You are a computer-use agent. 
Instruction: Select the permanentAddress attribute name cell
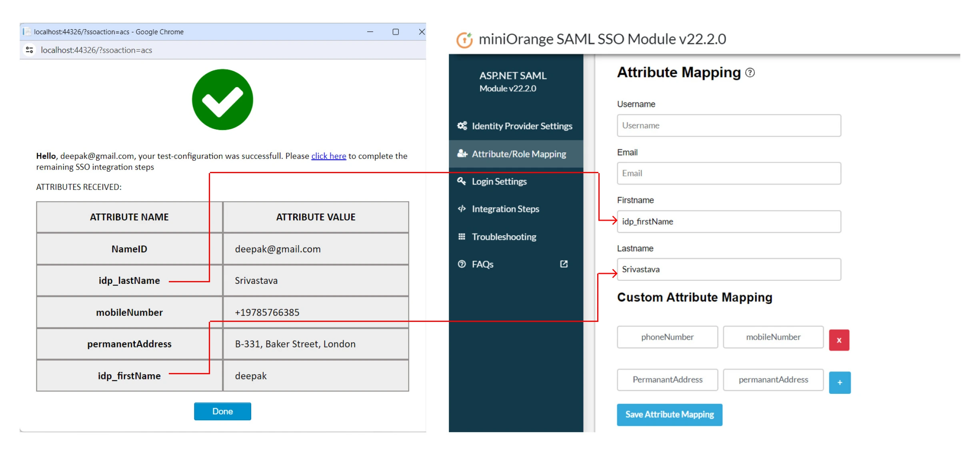tap(129, 344)
